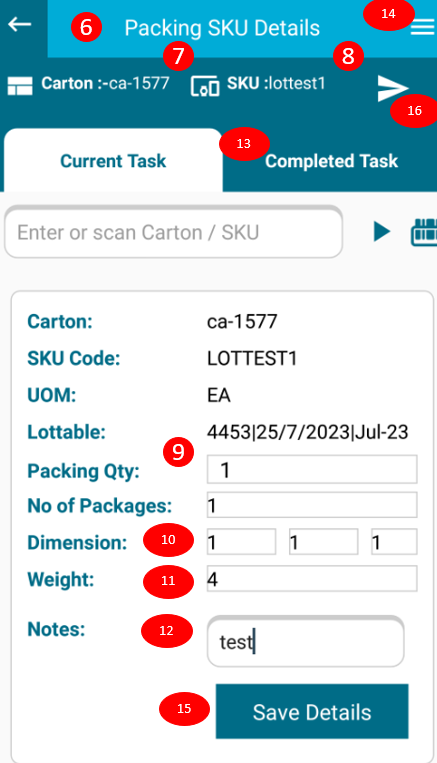Click the third Dimension input box
Image resolution: width=437 pixels, height=763 pixels.
click(x=394, y=542)
